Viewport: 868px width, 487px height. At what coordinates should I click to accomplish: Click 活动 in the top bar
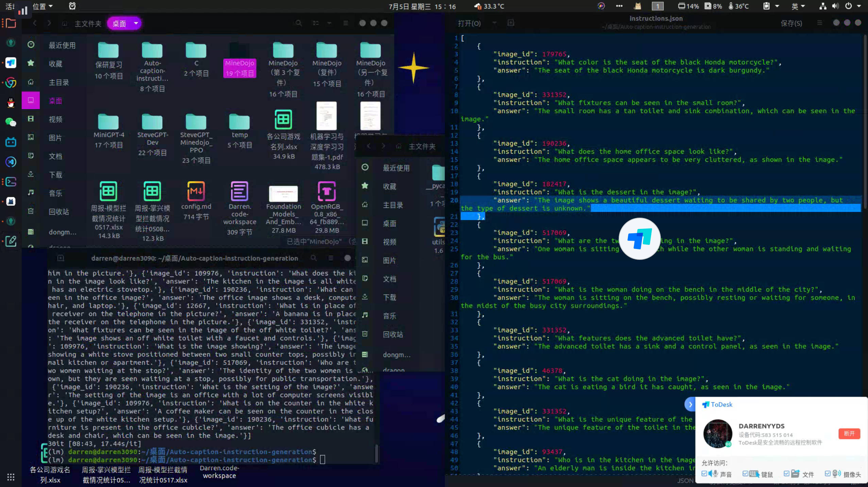coord(9,6)
